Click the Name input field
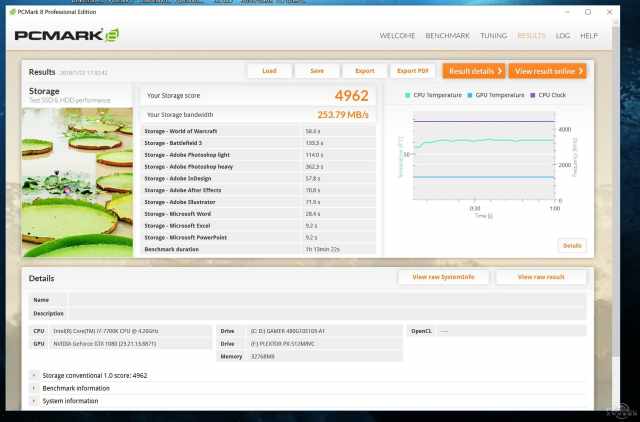The height and width of the screenshot is (422, 640). pyautogui.click(x=327, y=300)
